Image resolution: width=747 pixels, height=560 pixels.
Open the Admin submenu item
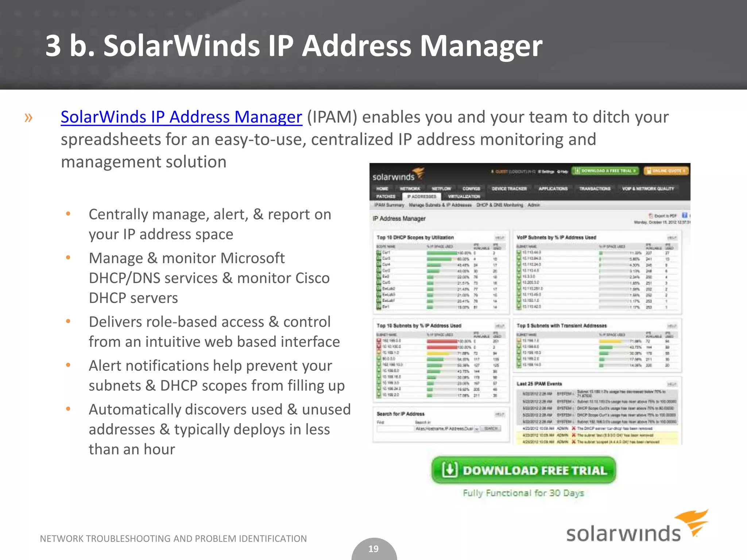[x=534, y=205]
